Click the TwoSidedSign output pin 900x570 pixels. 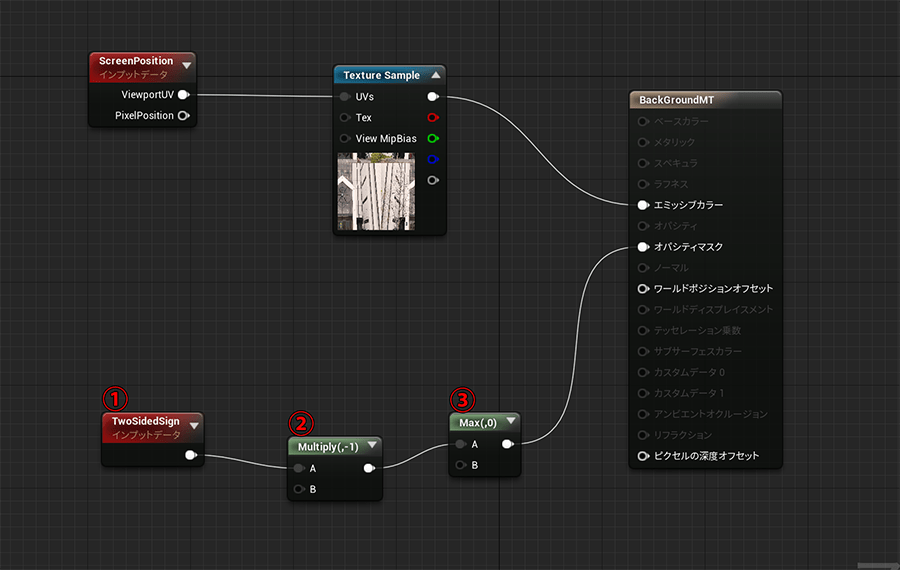(x=191, y=456)
